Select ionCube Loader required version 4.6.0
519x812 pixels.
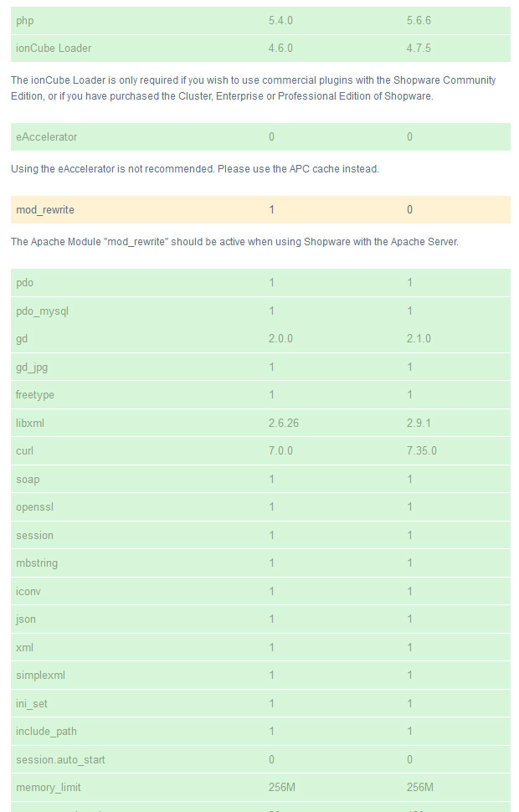[280, 49]
